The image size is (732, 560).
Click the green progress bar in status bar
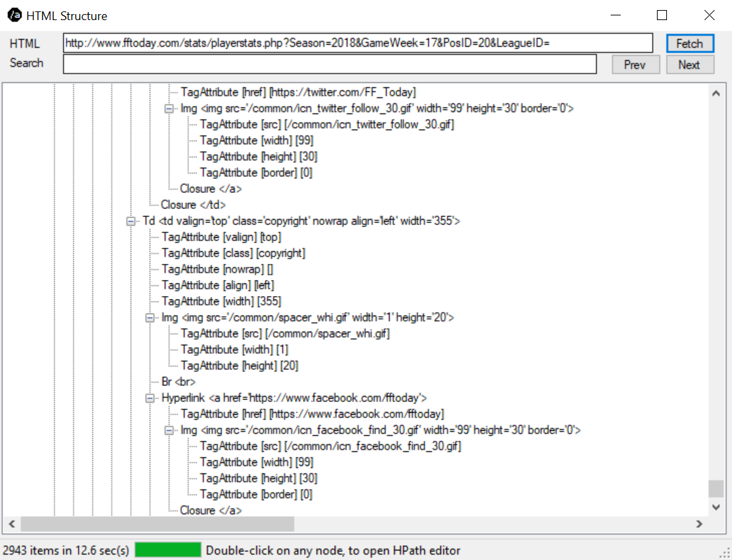point(168,550)
